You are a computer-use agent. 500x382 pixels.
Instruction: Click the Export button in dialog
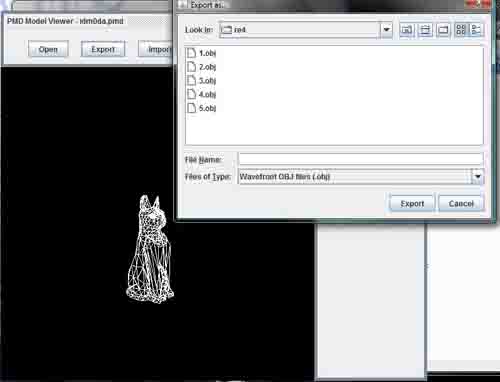(x=412, y=203)
